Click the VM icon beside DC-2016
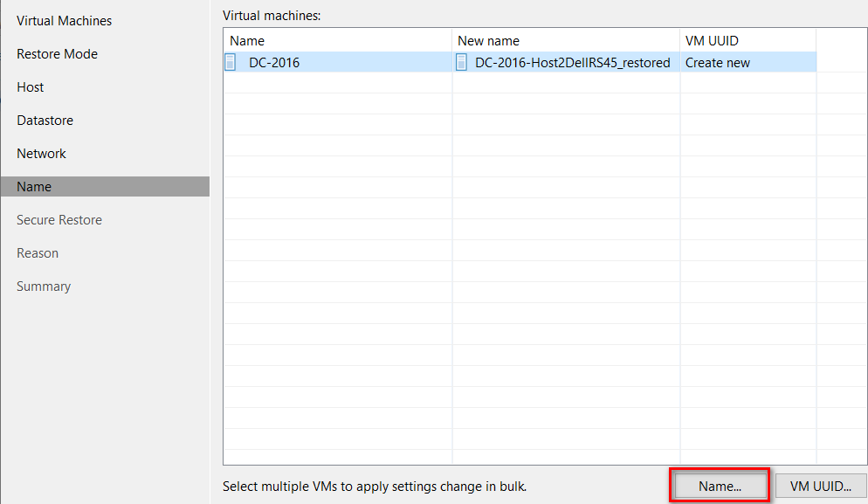Screen dimensions: 868x504 (x=231, y=62)
